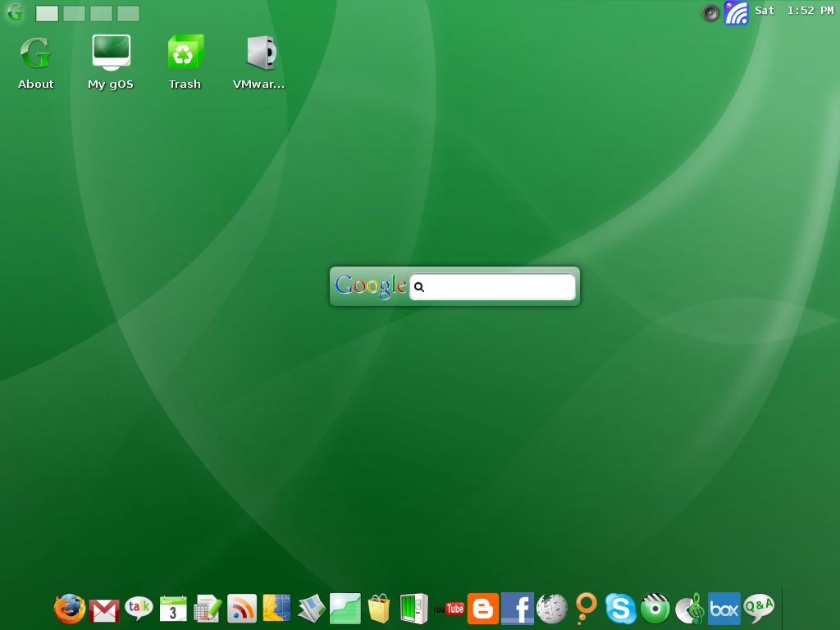
Task: Launch YouTube from the dock
Action: 449,609
